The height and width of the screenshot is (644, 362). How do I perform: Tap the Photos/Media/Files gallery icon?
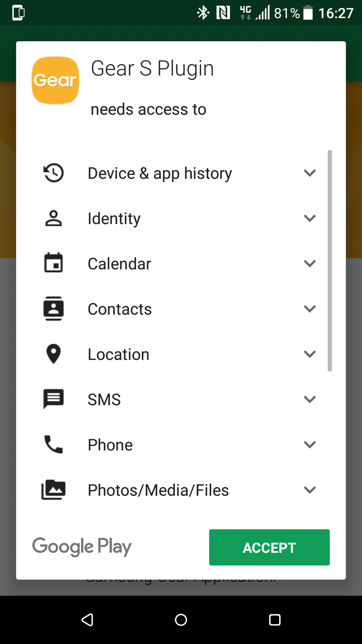[54, 490]
